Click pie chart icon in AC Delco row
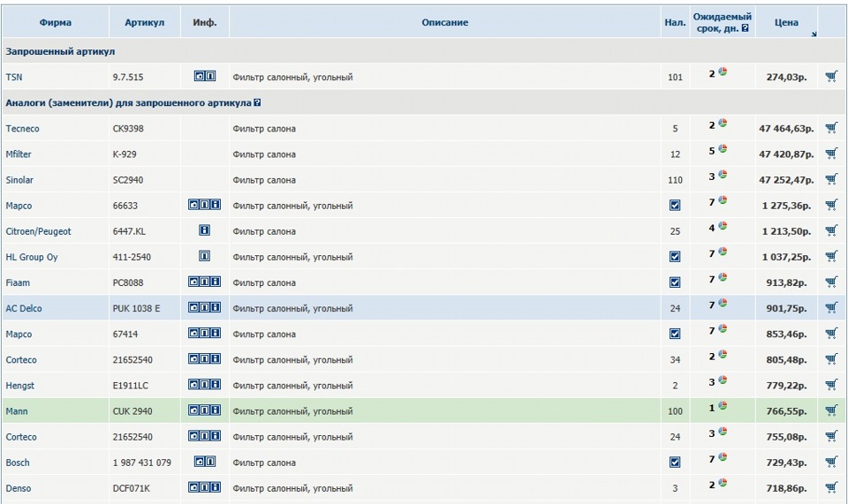 723,303
